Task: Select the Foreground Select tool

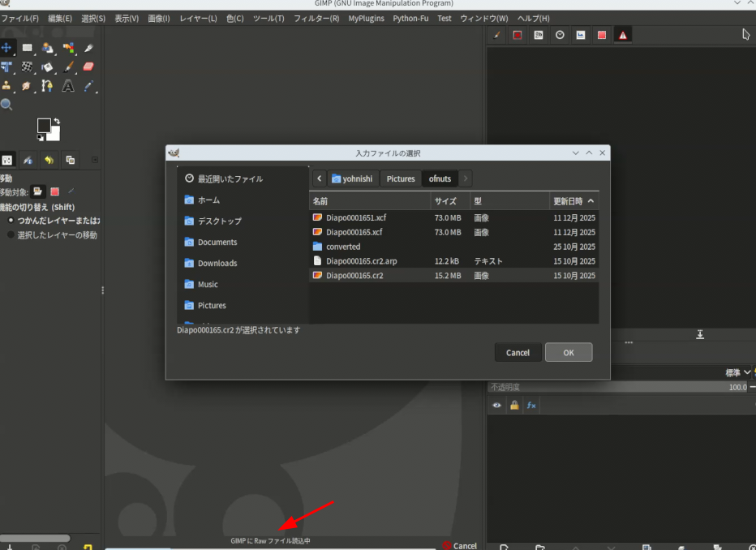Action: [47, 47]
